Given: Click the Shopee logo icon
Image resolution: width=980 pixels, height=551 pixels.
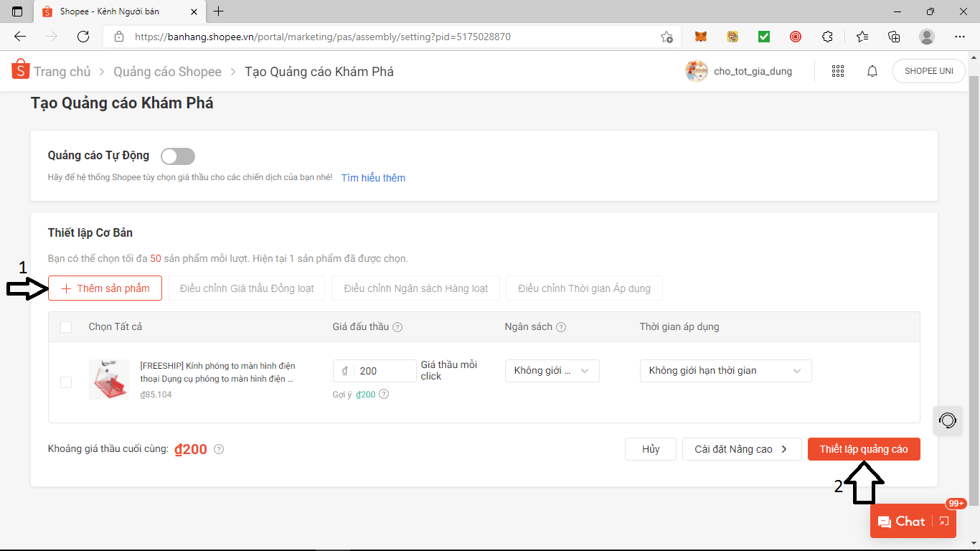Looking at the screenshot, I should 20,70.
